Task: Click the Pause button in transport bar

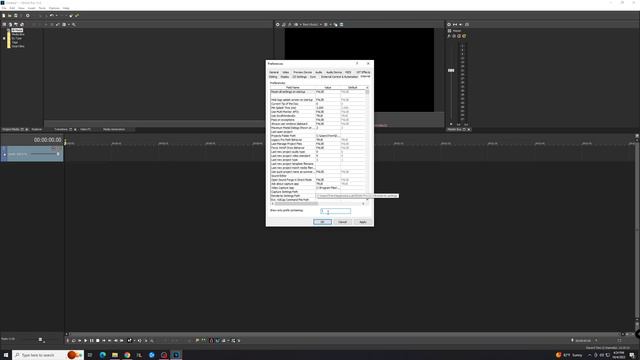Action: point(92,340)
